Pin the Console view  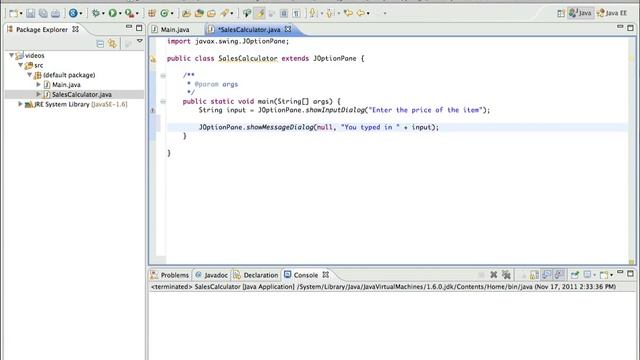pyautogui.click(x=575, y=275)
